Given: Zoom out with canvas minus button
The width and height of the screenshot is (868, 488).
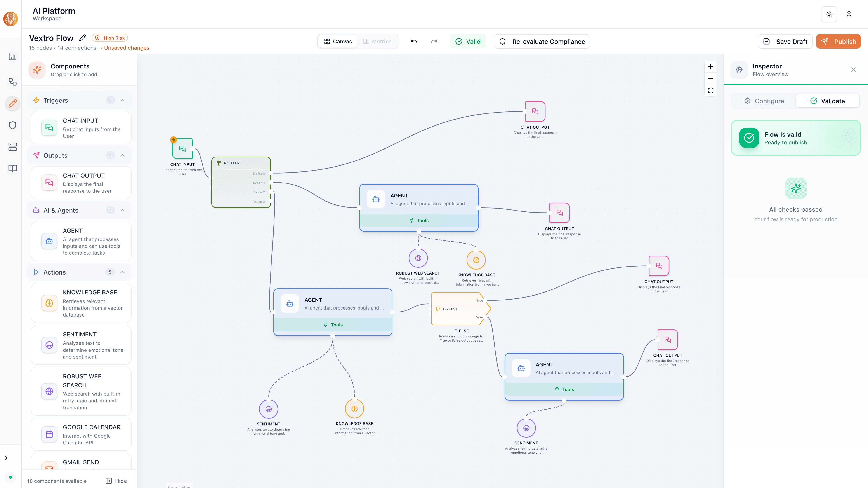Looking at the screenshot, I should [x=710, y=78].
